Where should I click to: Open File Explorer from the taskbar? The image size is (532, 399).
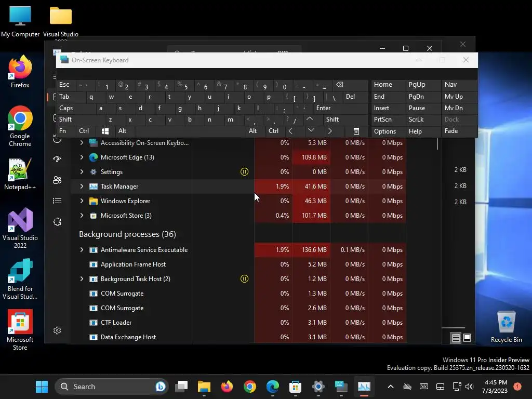tap(204, 387)
